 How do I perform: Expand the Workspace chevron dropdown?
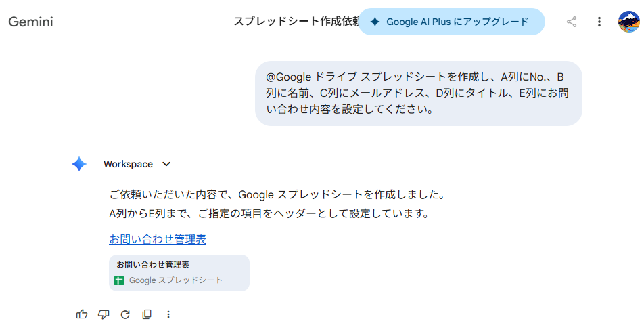click(x=166, y=164)
